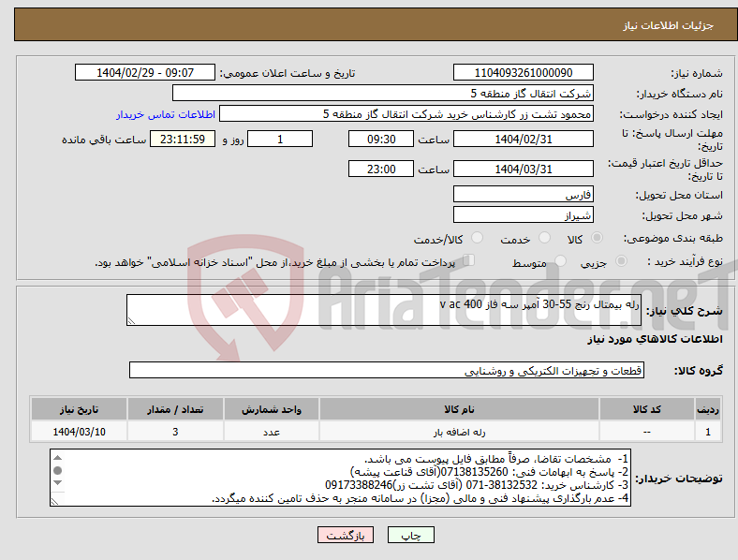Select the کالا radio button

point(597,238)
